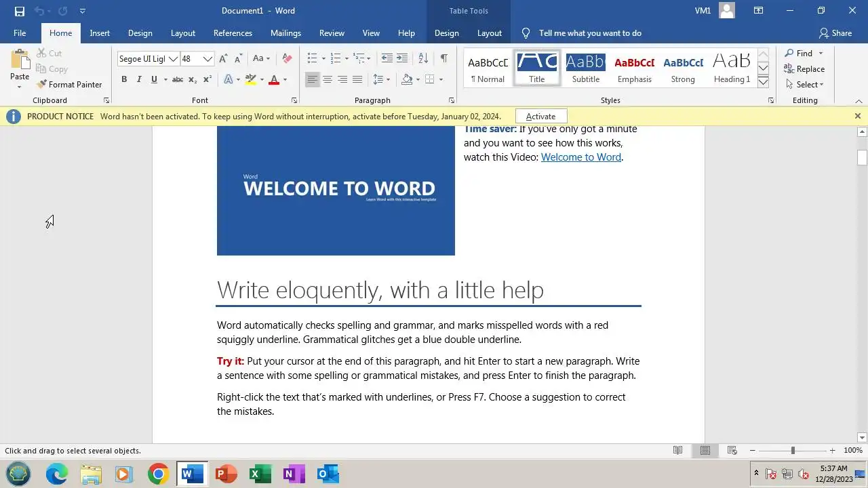This screenshot has height=488, width=868.
Task: Switch to Print Layout view
Action: click(705, 451)
